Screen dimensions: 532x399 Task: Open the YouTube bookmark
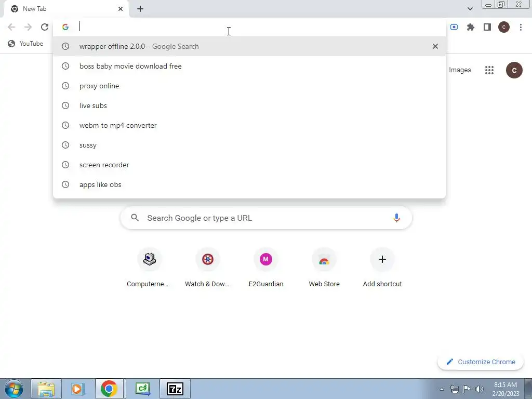[25, 44]
